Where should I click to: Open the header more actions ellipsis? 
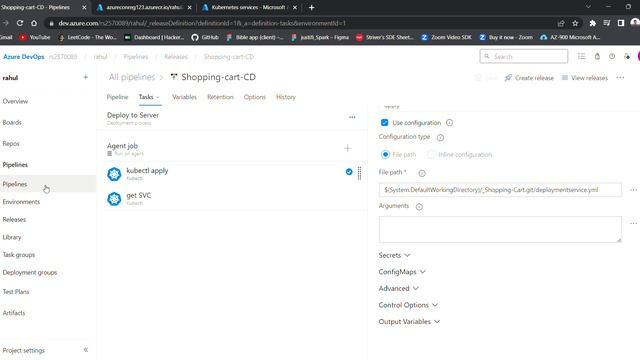pyautogui.click(x=620, y=78)
